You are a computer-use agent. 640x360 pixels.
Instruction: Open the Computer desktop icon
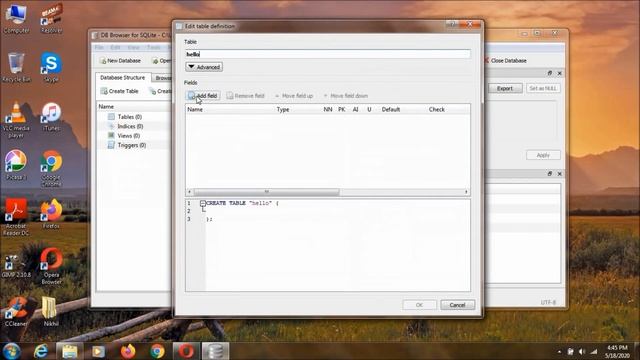pyautogui.click(x=16, y=18)
